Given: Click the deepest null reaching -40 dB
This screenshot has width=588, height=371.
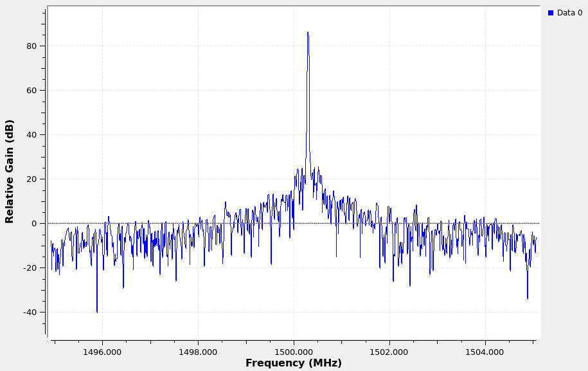Looking at the screenshot, I should click(x=97, y=312).
